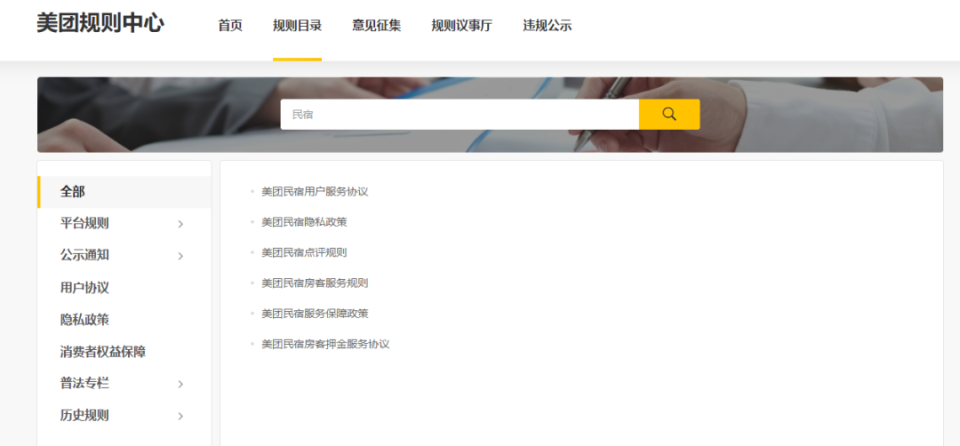
Task: Open the 首页 navigation tab
Action: 230,26
